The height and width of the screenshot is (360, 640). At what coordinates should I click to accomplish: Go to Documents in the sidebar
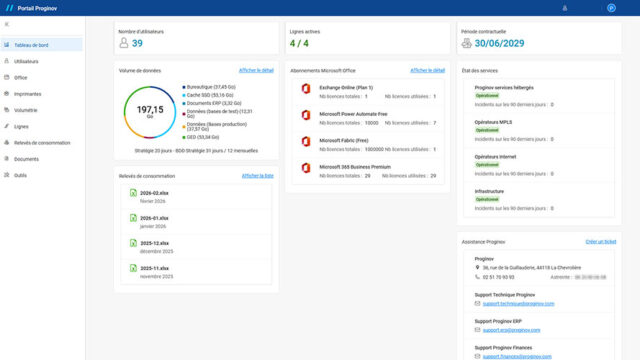pos(42,159)
